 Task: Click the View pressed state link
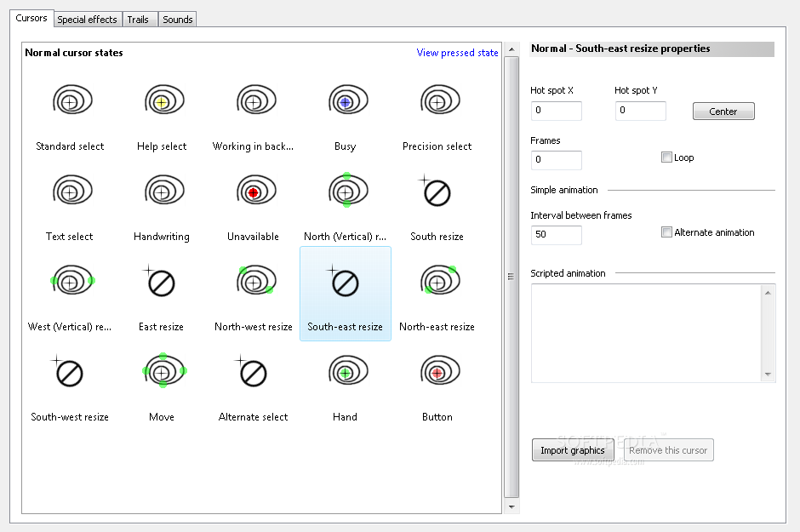(457, 53)
